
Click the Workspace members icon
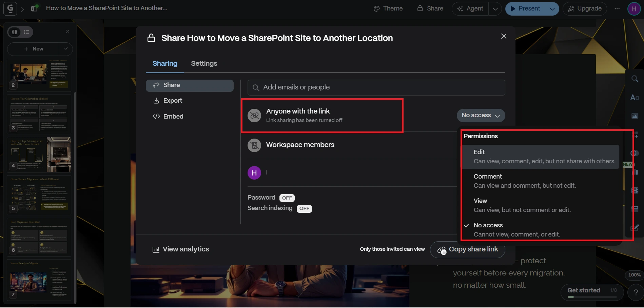click(254, 145)
